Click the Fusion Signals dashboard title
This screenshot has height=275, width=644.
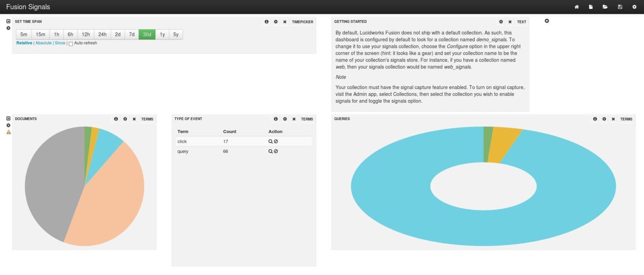(28, 7)
